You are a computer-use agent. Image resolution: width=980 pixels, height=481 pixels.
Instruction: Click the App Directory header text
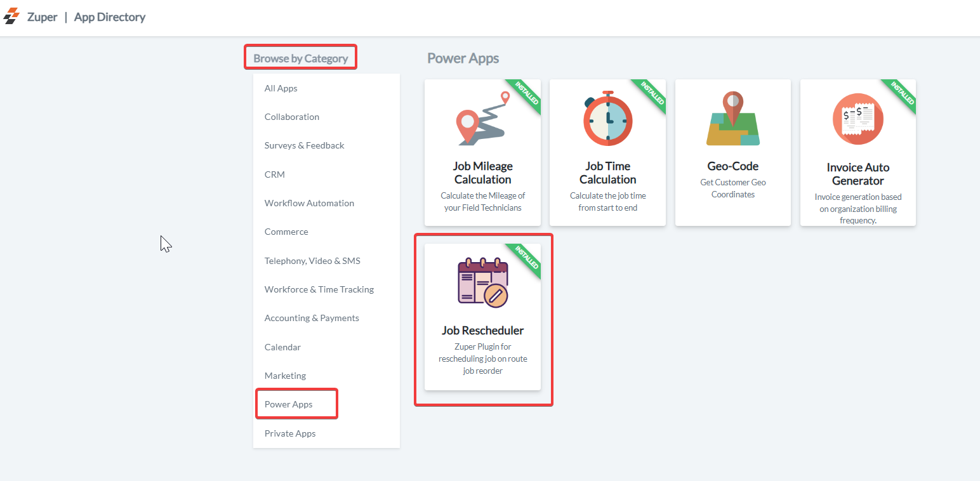(110, 17)
